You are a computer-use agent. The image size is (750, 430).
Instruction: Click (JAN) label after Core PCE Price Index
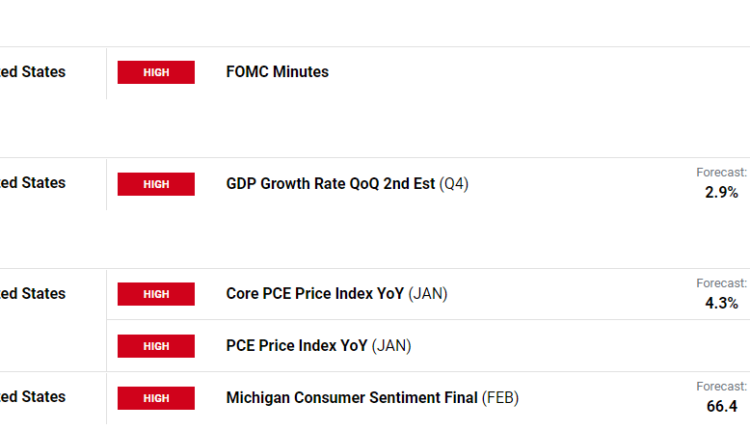[x=428, y=294]
